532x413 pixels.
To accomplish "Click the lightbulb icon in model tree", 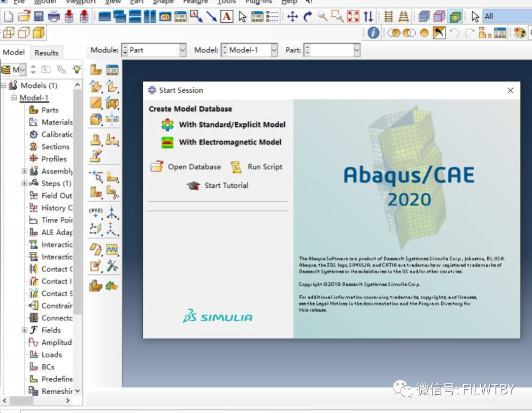I will point(77,69).
